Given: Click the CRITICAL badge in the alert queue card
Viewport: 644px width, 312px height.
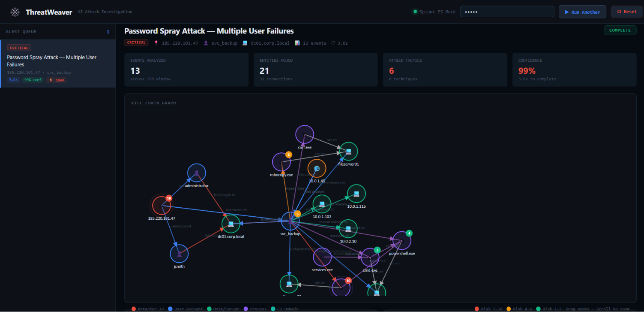Looking at the screenshot, I should [x=19, y=48].
